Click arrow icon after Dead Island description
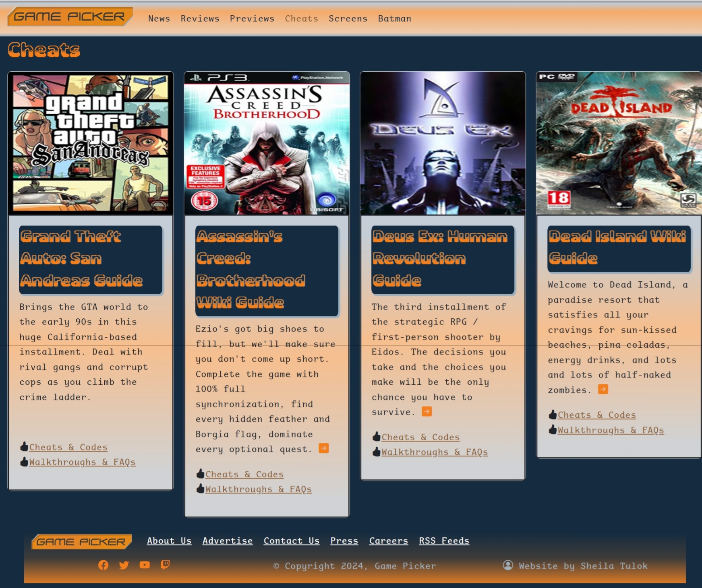Screen dimensions: 702x588 pos(603,389)
